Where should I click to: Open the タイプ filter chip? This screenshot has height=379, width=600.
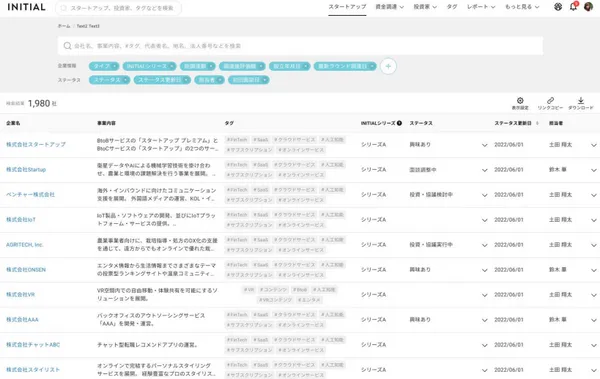pos(104,66)
